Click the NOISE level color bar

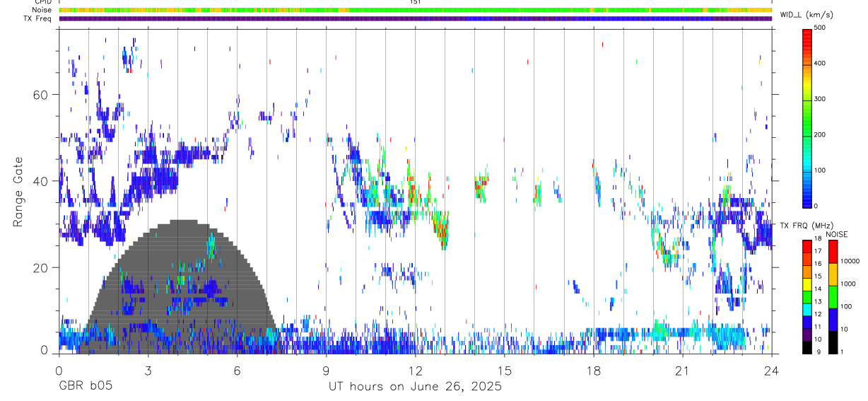[x=833, y=296]
